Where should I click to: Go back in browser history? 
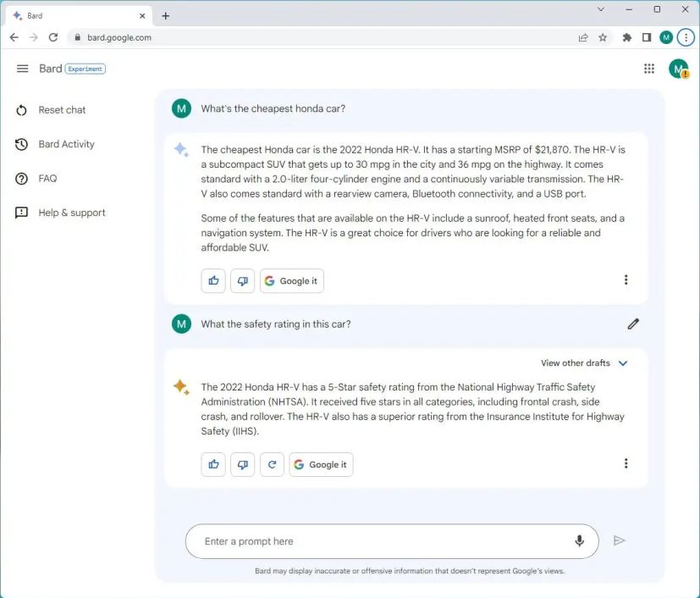click(14, 37)
